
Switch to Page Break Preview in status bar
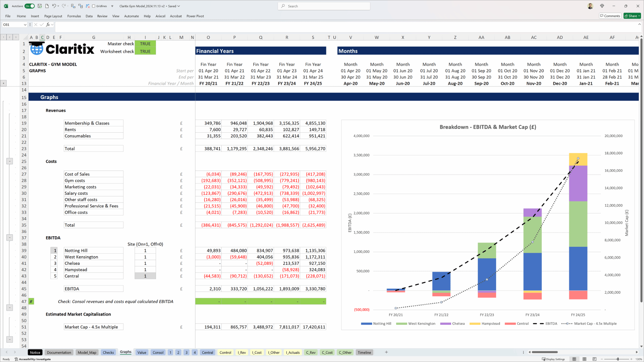[x=594, y=359]
